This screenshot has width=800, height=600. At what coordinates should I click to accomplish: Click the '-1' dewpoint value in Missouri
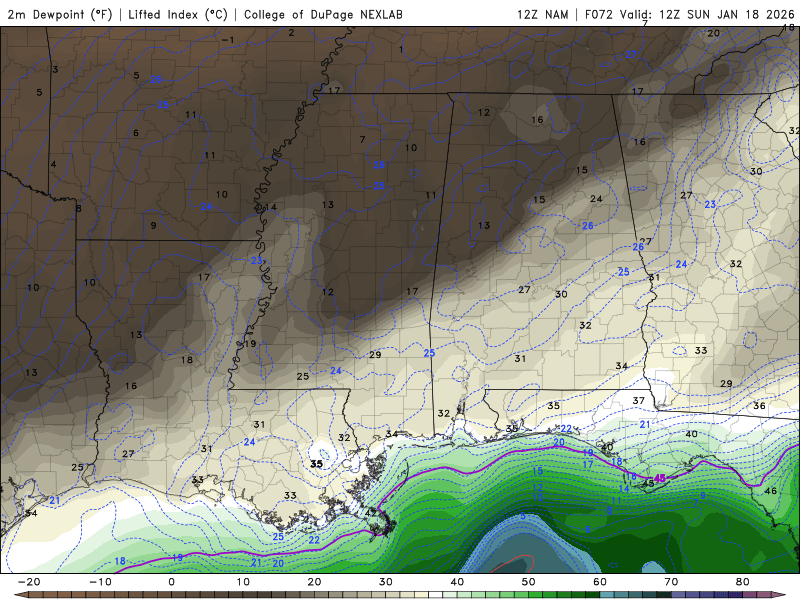(x=228, y=40)
